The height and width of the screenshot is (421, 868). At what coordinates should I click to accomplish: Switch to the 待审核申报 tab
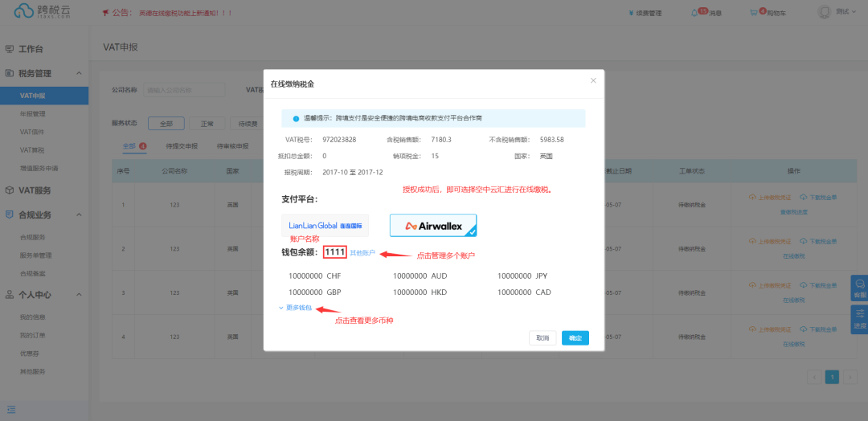(232, 146)
